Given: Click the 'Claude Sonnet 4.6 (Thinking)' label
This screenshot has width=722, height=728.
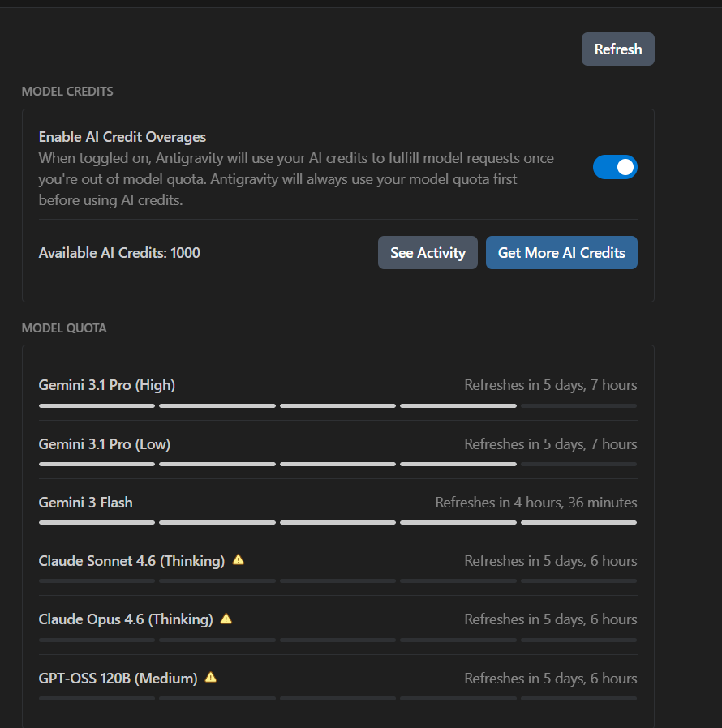Looking at the screenshot, I should point(131,561).
